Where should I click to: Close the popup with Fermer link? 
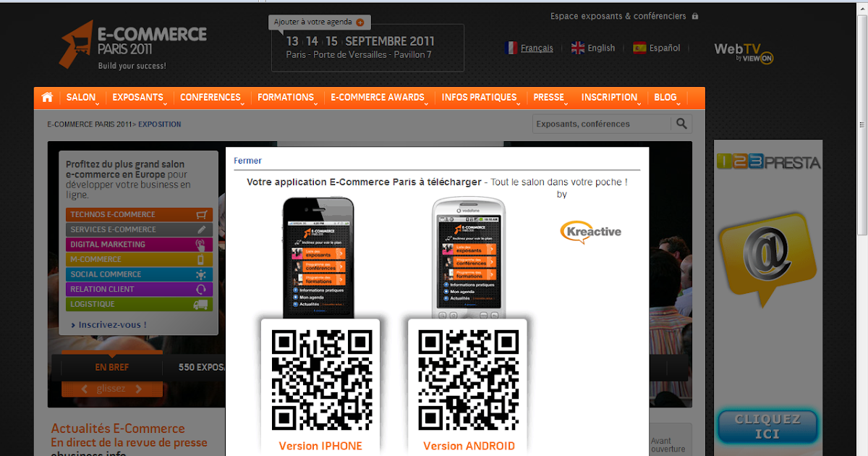pyautogui.click(x=247, y=161)
